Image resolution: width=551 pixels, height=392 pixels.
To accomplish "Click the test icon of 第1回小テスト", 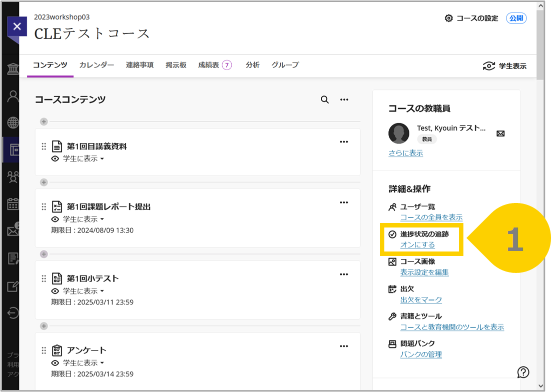I will [57, 278].
